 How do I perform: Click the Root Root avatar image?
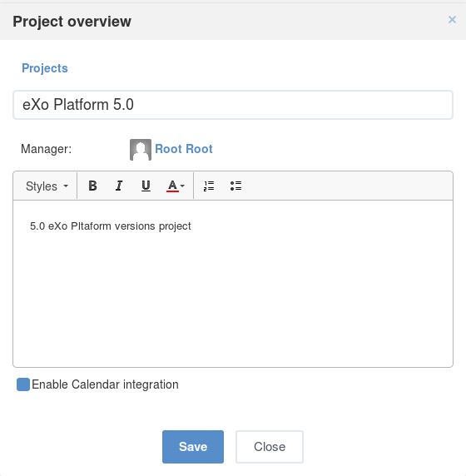[x=141, y=150]
